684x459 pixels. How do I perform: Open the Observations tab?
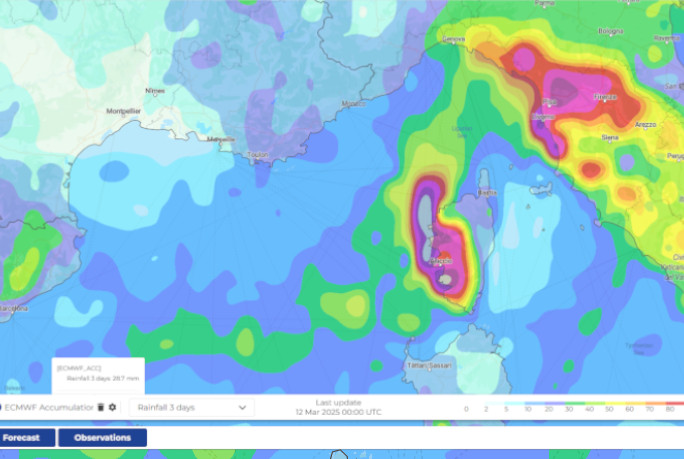coord(102,437)
